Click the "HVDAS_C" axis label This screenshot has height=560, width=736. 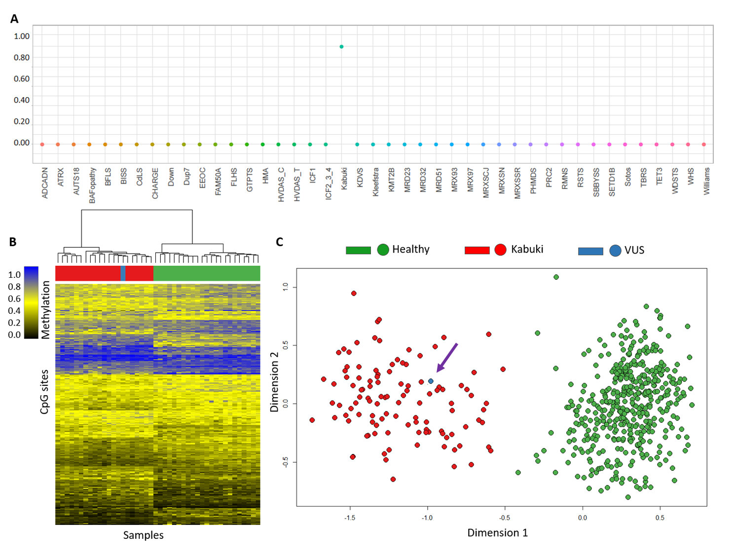point(281,185)
